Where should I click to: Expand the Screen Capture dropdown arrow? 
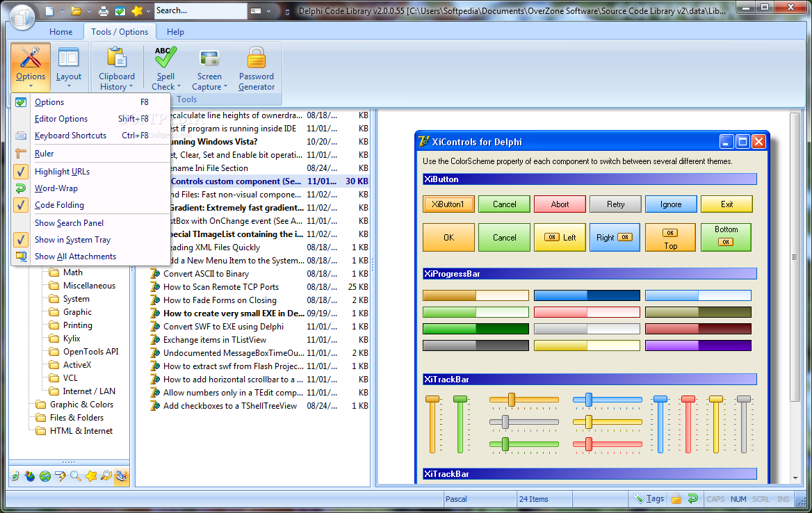point(225,87)
